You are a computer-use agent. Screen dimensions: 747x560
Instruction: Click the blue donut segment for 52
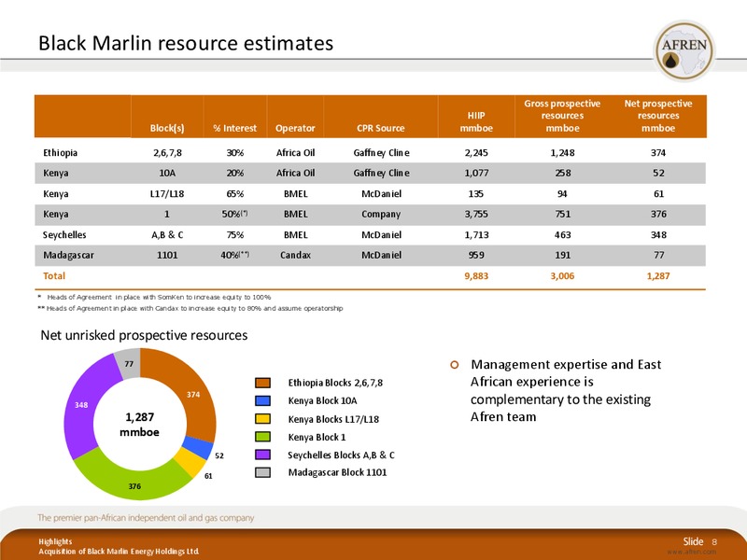[199, 447]
